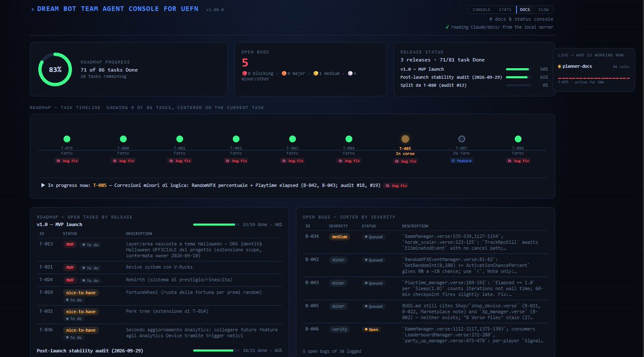Click the orange T-085 in-progress dot

(405, 139)
